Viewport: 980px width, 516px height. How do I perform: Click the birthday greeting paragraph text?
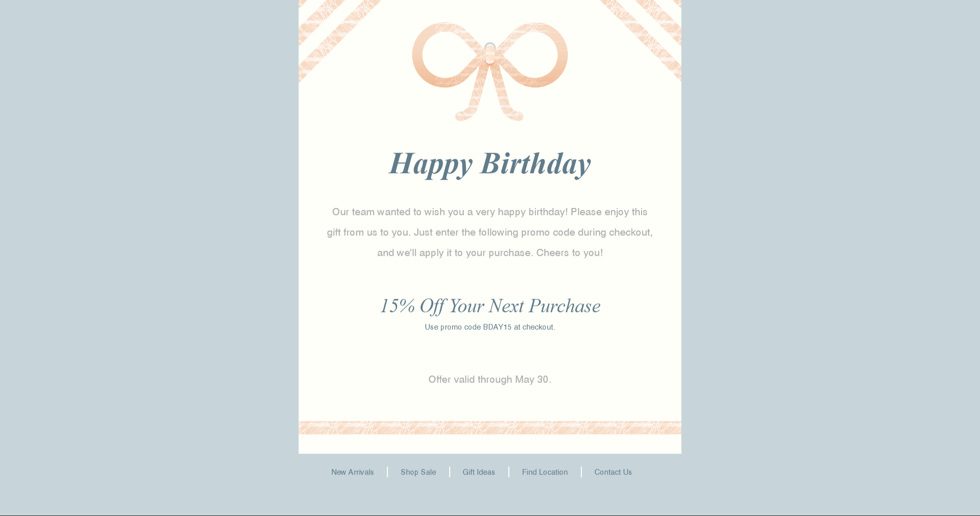(x=490, y=232)
